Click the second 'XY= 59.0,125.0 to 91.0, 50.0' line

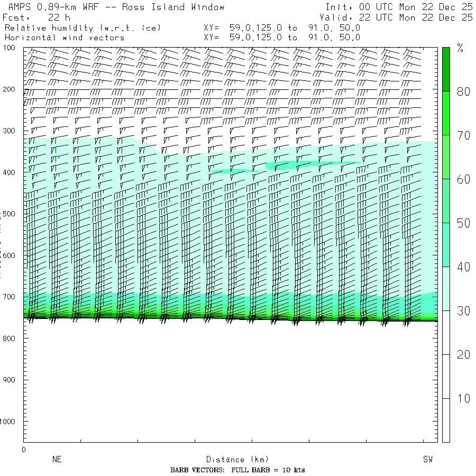(282, 38)
